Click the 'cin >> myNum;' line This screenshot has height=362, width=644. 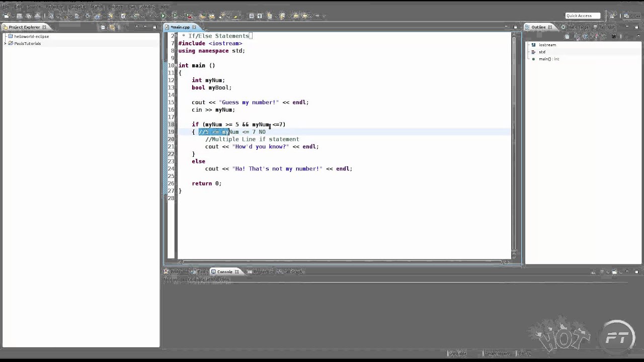(213, 110)
